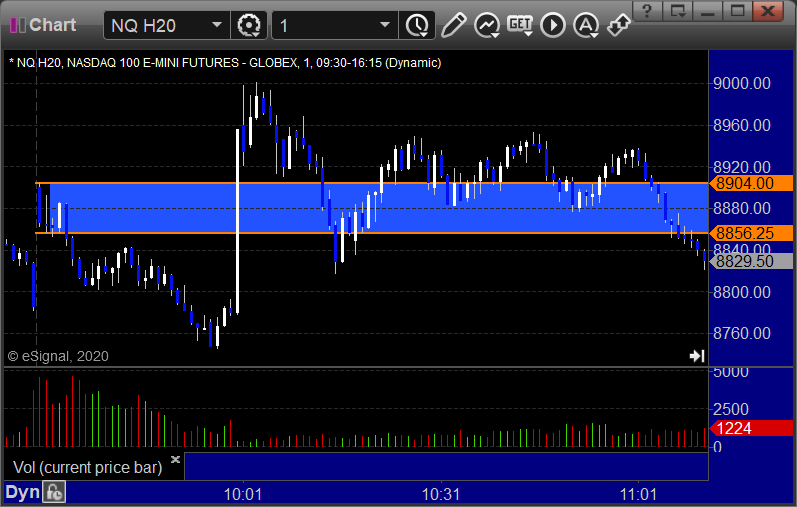Click the Vol (current price bar) label
Image resolution: width=797 pixels, height=507 pixels.
pos(87,467)
